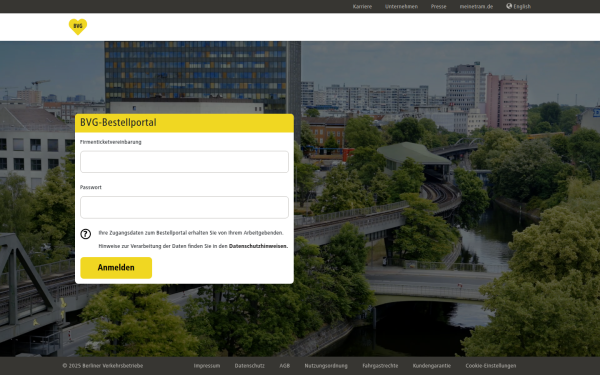Click the Passwort label
Screen dimensions: 600x375
tap(91, 187)
